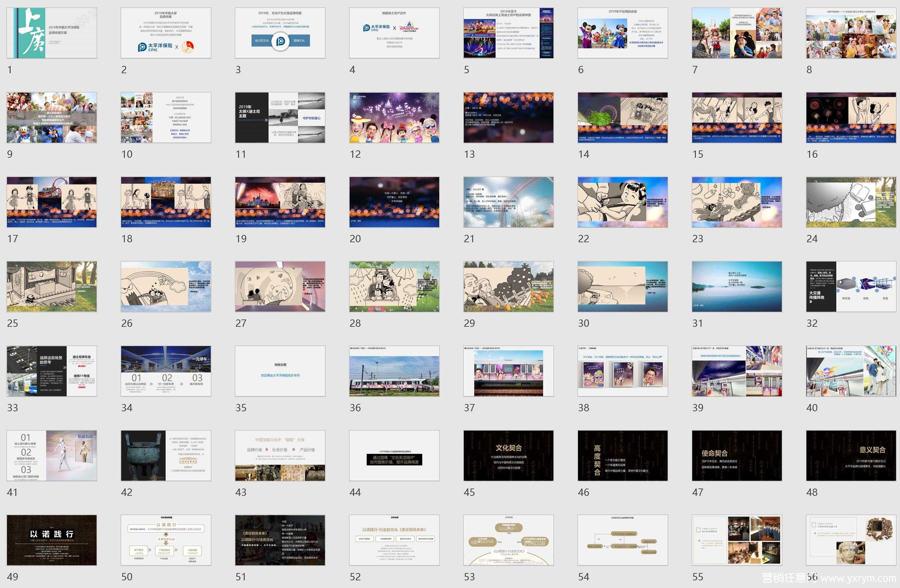Select slide 49 titled 以诺践行 on a dark background
The height and width of the screenshot is (588, 900).
coord(52,541)
